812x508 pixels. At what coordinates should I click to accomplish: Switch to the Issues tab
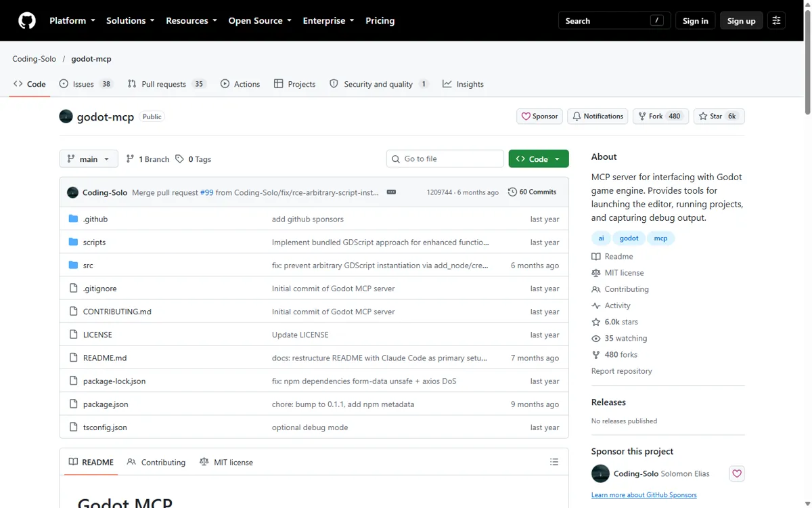(86, 84)
